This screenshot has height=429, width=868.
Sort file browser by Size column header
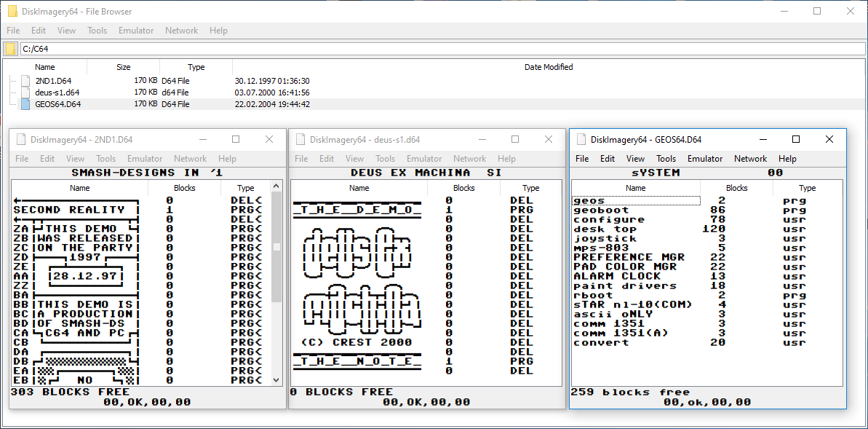tap(124, 67)
